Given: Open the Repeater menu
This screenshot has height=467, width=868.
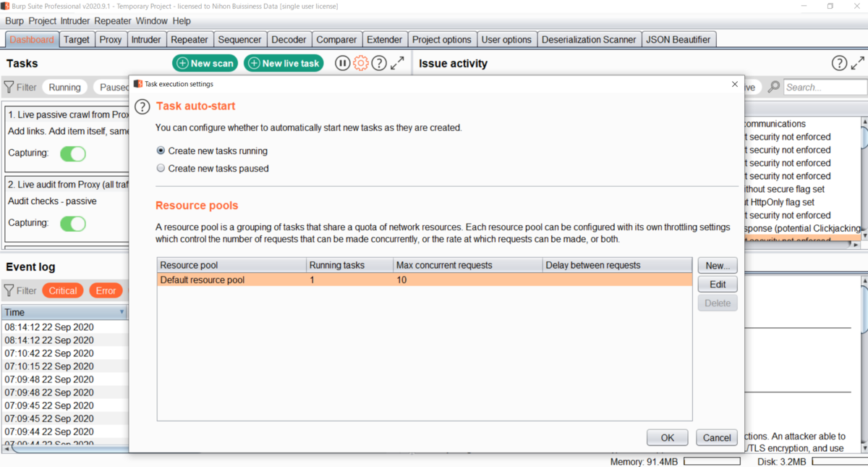Looking at the screenshot, I should tap(113, 21).
